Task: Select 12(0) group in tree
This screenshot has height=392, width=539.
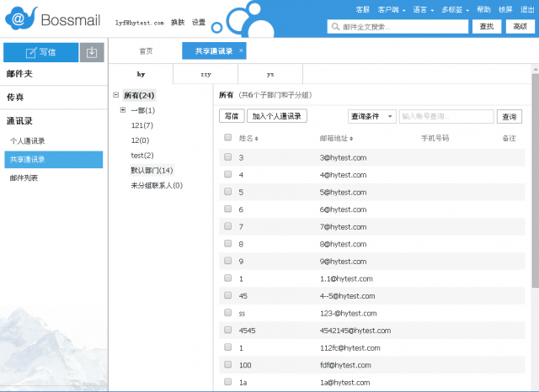Action: coord(140,140)
